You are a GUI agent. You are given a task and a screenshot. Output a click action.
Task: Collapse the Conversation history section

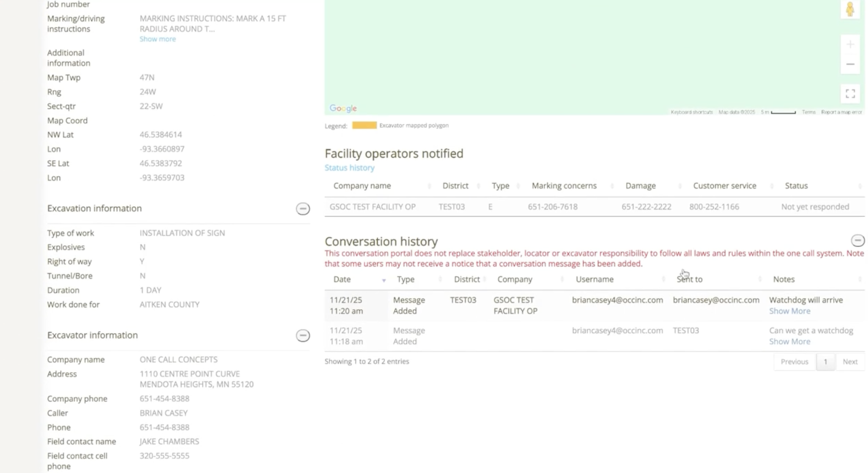[x=857, y=241]
